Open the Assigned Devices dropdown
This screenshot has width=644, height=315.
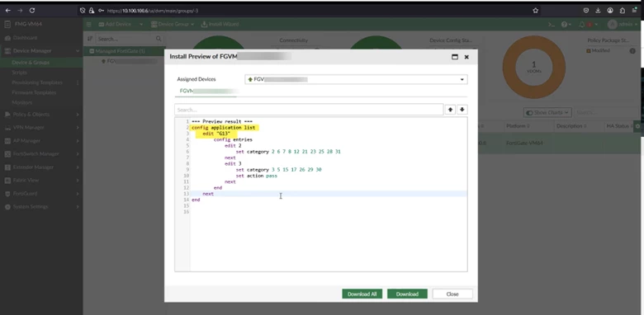pos(356,79)
